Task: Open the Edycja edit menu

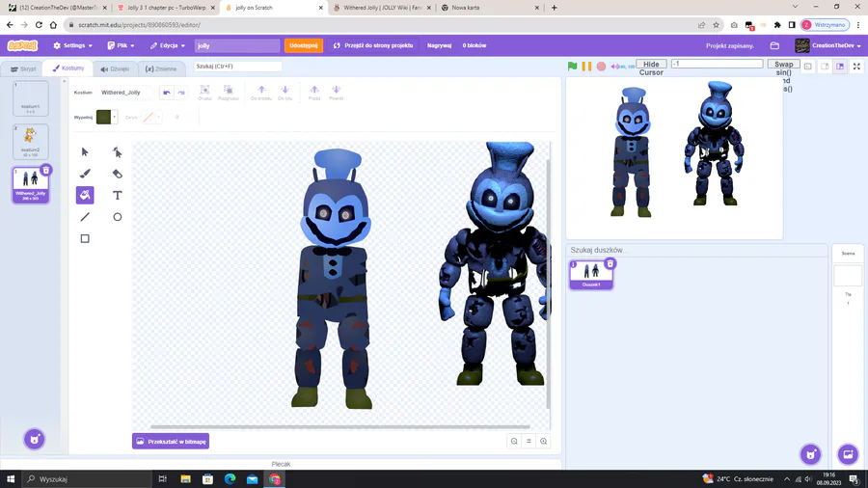Action: pyautogui.click(x=168, y=45)
